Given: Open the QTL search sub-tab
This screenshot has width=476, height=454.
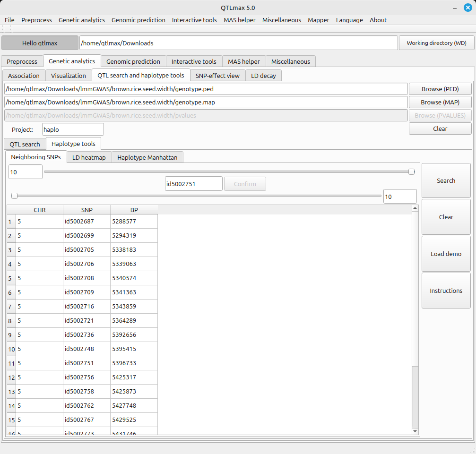Looking at the screenshot, I should click(x=25, y=144).
